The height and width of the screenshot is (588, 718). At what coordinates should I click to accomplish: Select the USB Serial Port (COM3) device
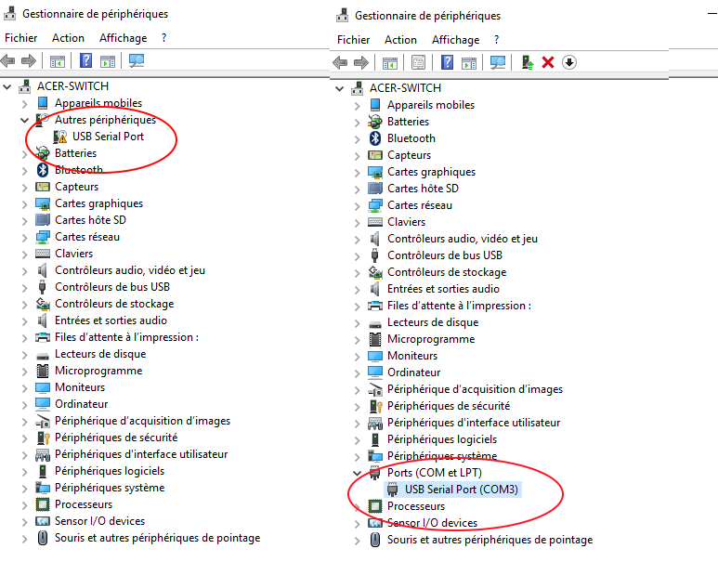[x=461, y=490]
